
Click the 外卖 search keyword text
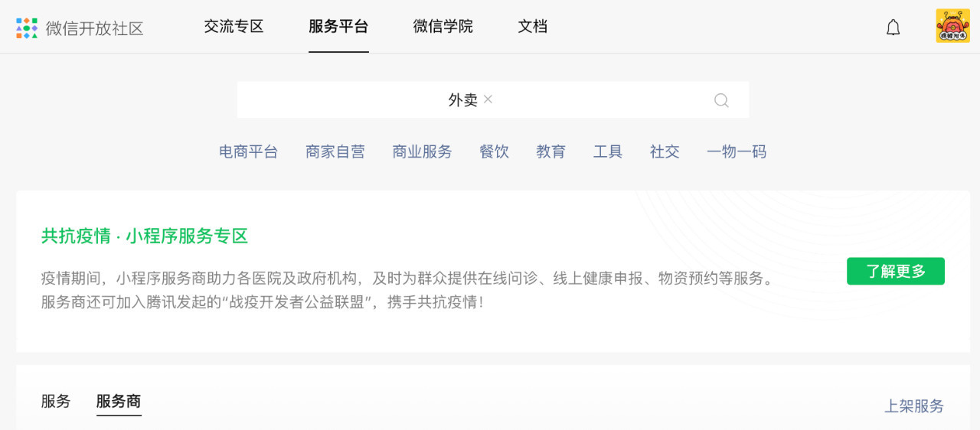[462, 100]
